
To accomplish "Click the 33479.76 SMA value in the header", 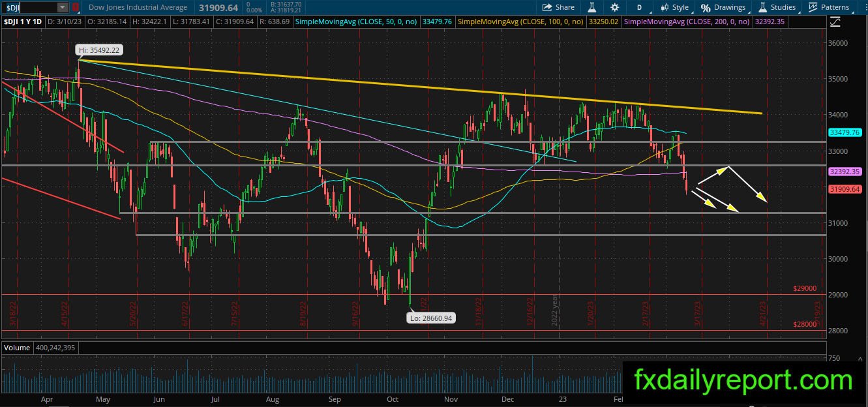I will [437, 22].
